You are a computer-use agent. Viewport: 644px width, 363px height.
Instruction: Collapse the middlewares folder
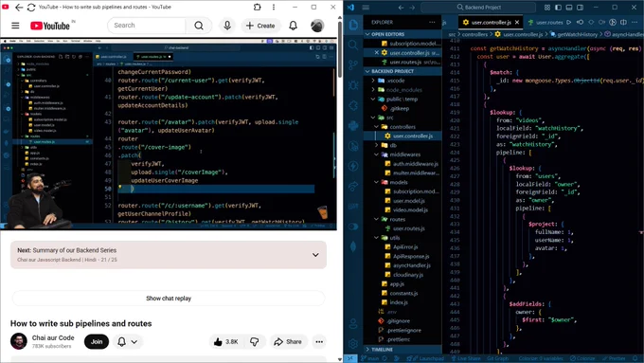click(x=402, y=154)
